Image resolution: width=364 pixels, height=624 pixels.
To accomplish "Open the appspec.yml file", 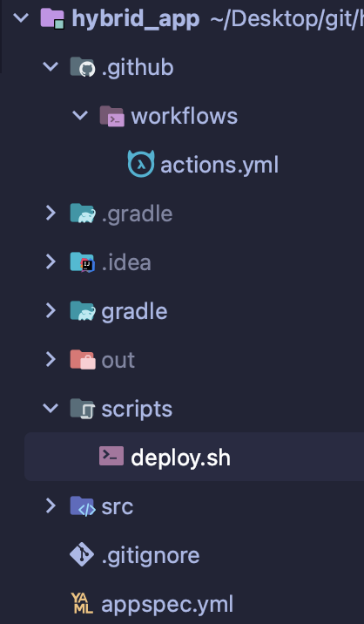I will (x=167, y=605).
